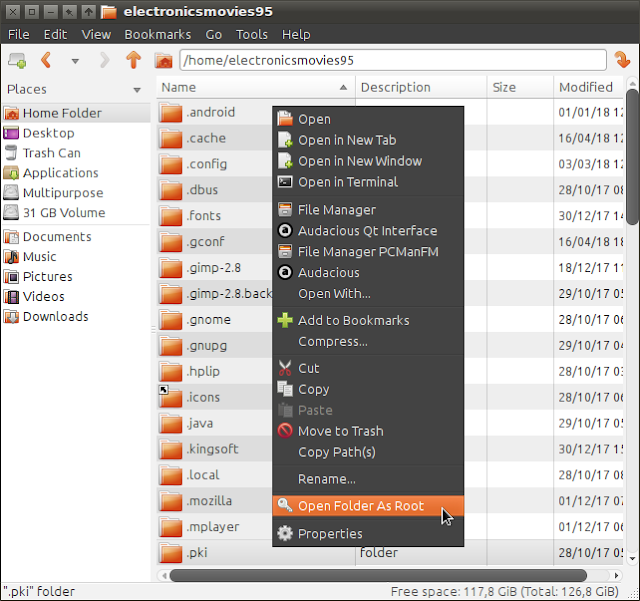
Task: Open Music bookmark
Action: tap(76, 257)
